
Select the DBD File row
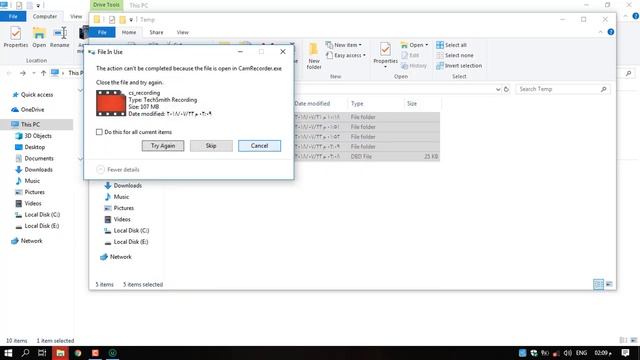pyautogui.click(x=367, y=156)
